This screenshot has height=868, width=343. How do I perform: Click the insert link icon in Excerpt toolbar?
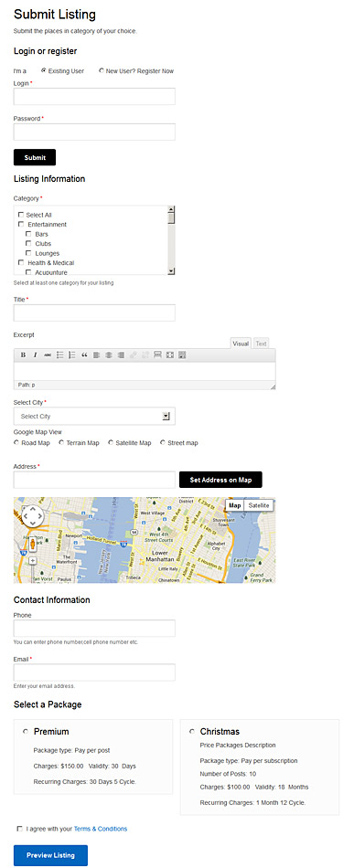(133, 355)
